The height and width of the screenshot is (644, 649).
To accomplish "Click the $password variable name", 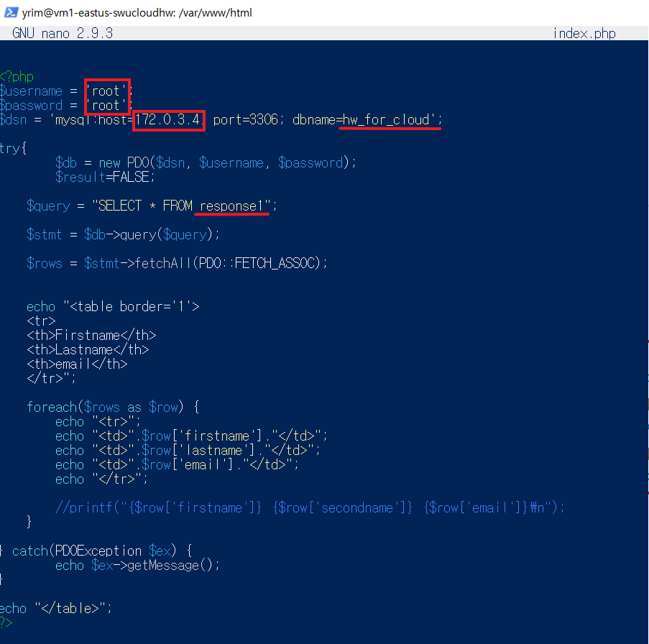I will click(32, 105).
